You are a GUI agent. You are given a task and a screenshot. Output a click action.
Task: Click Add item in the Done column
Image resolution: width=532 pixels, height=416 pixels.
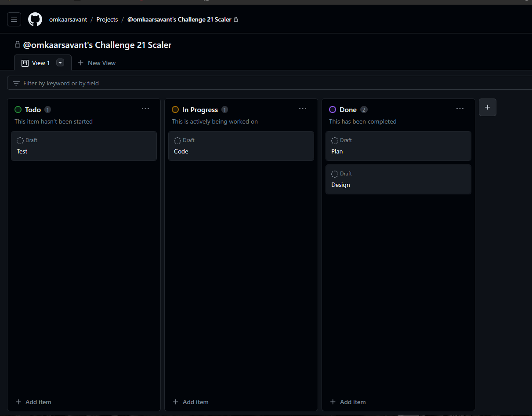[x=347, y=401]
